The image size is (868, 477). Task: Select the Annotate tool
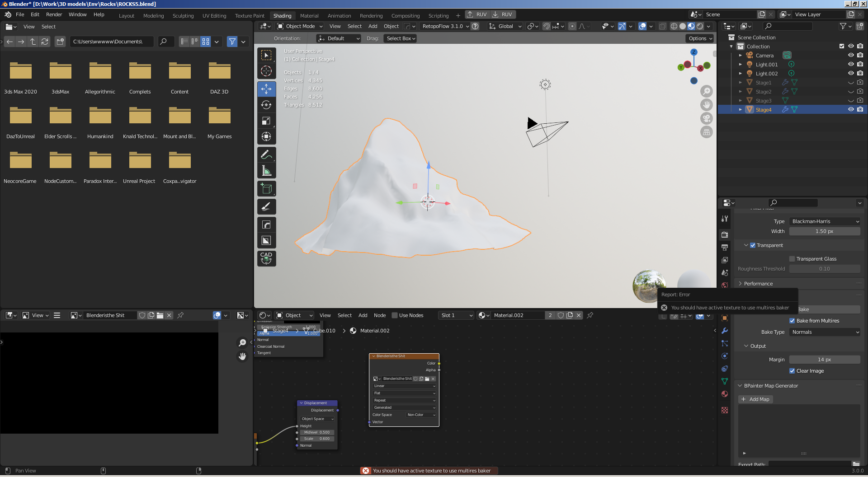coord(266,155)
